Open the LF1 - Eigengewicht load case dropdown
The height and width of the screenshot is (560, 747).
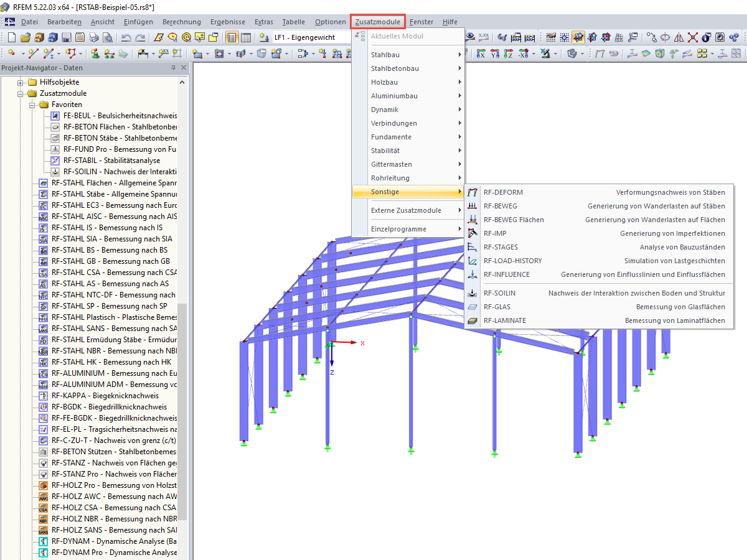click(311, 37)
